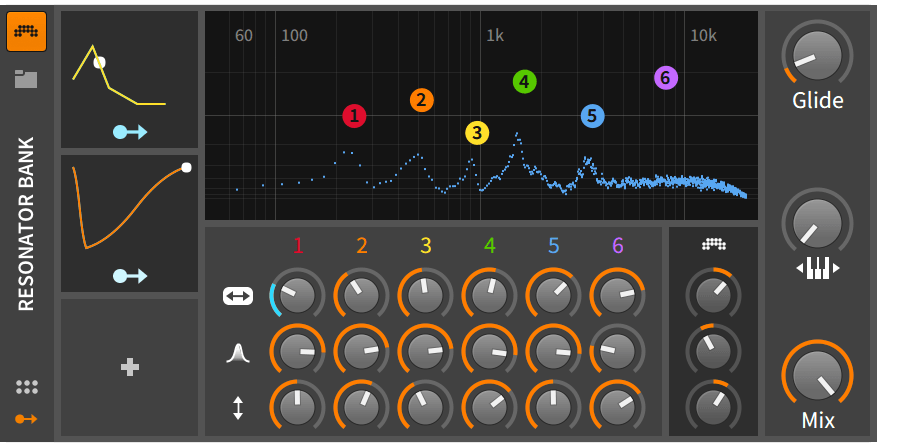Image resolution: width=920 pixels, height=448 pixels.
Task: Click resonator 6 frequency knob
Action: click(x=617, y=295)
